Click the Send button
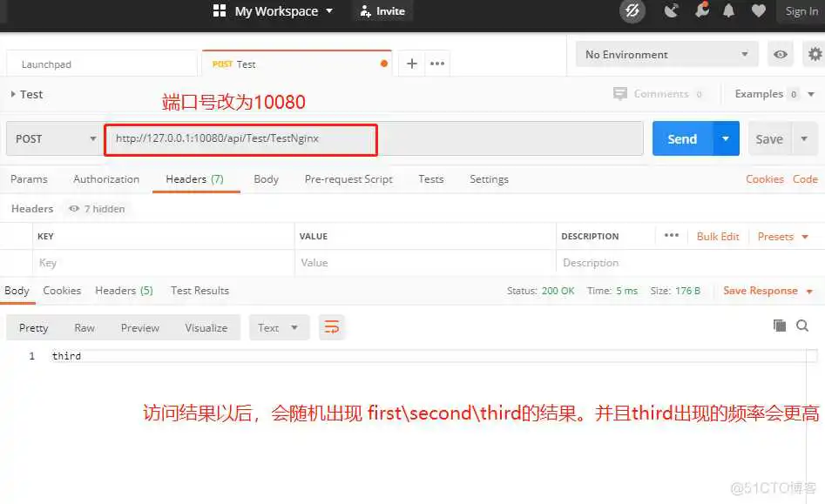Screen dimensions: 825x504 pyautogui.click(x=682, y=138)
